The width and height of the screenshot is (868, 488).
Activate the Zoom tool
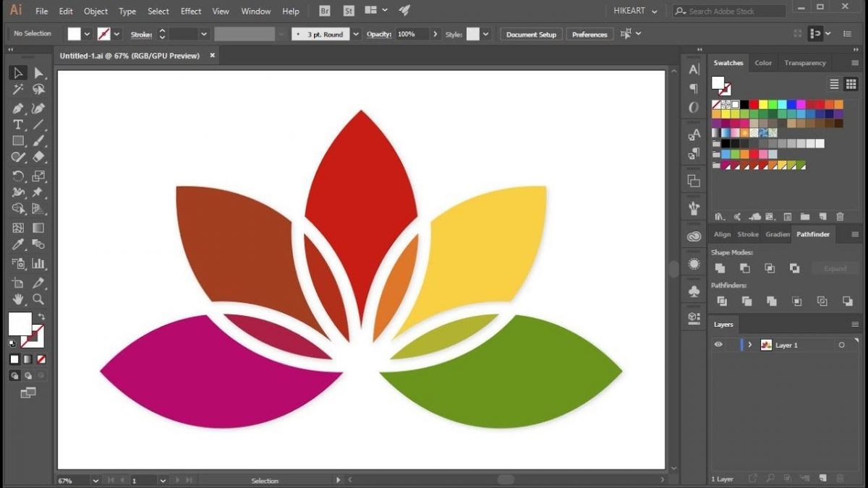point(38,299)
